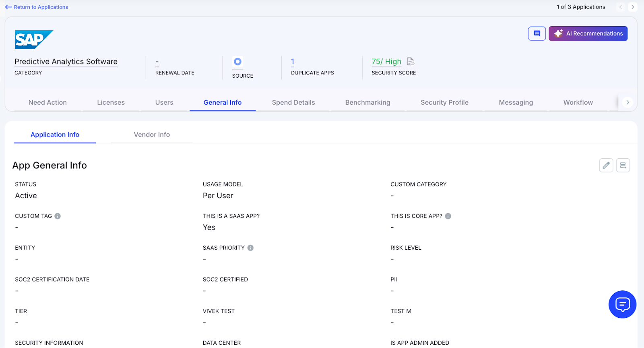Viewport: 644px width, 348px height.
Task: Click the renewal date dash value
Action: pos(157,62)
